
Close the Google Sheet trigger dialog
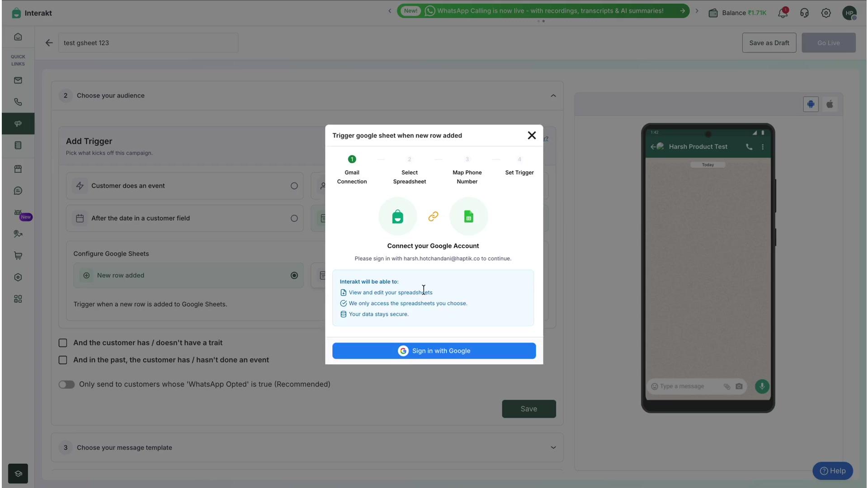[532, 136]
